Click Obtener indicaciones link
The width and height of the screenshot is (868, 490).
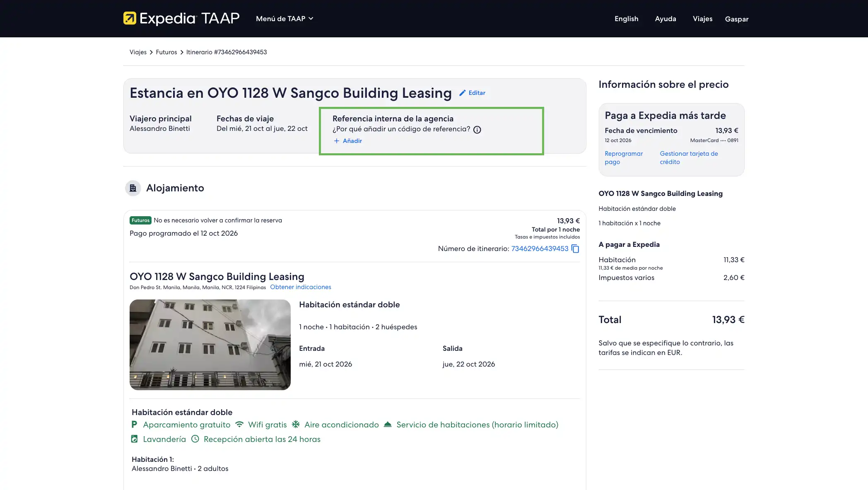click(301, 287)
